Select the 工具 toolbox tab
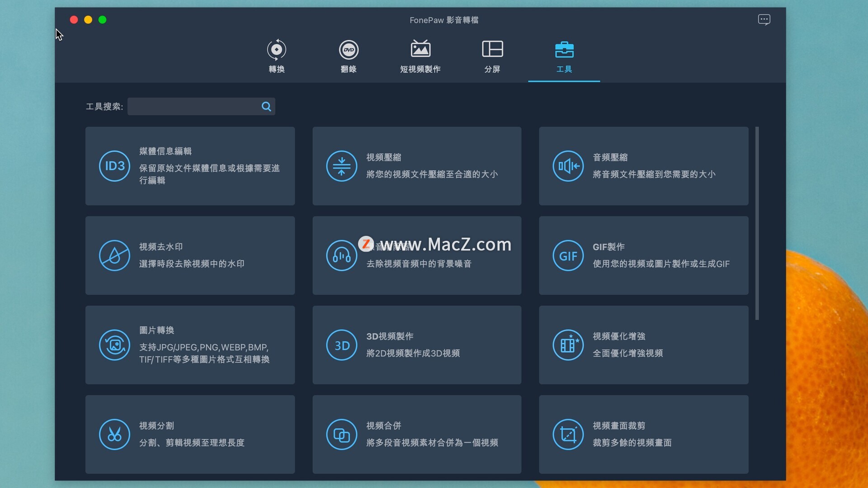 coord(564,56)
